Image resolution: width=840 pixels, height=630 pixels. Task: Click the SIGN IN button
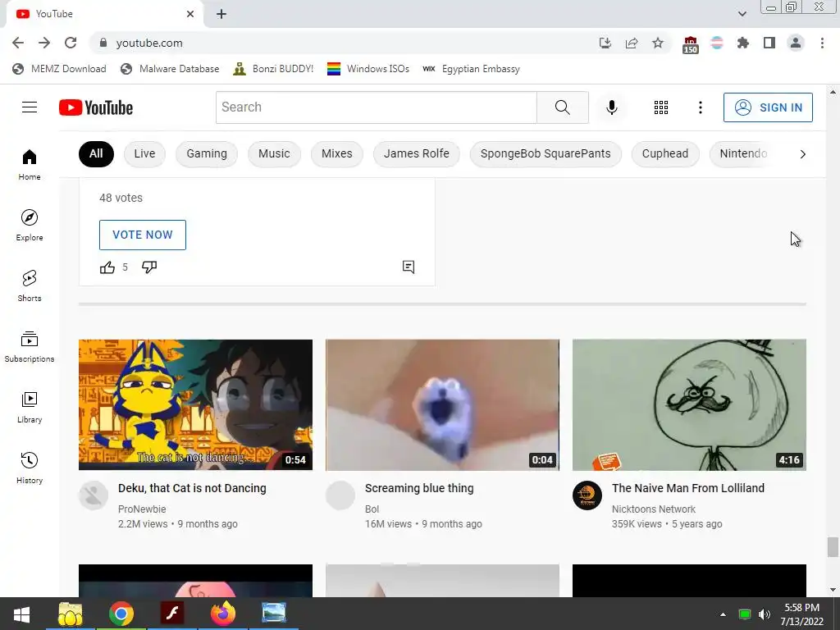[768, 107]
